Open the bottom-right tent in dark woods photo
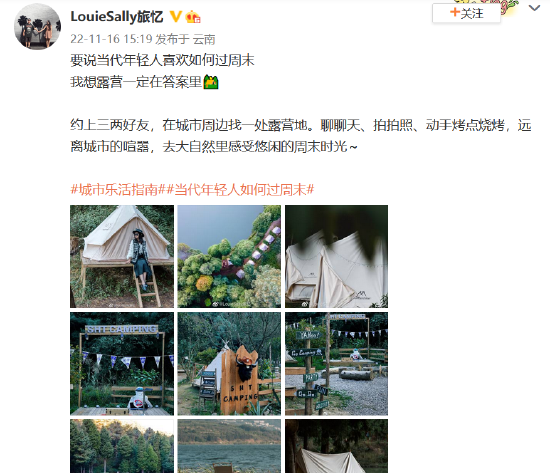550x473 pixels. tap(336, 446)
